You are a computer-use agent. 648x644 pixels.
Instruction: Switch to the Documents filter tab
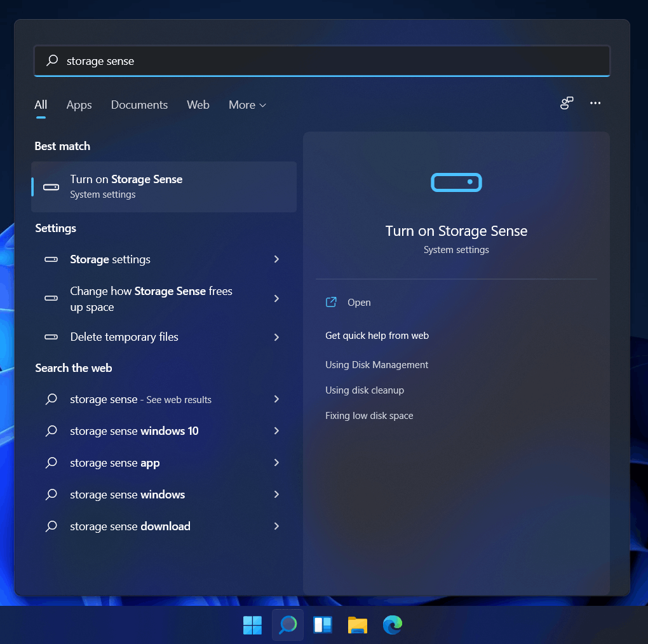pyautogui.click(x=139, y=105)
